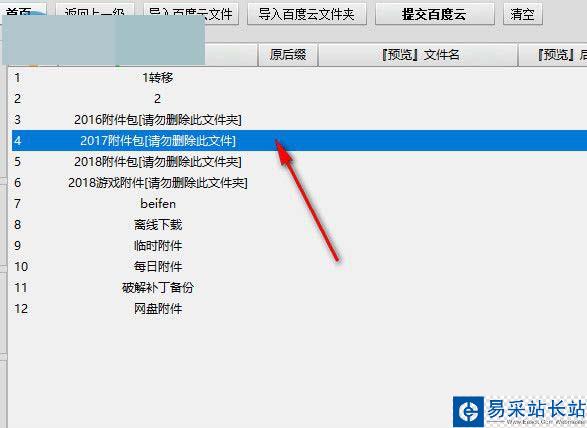Click the 清空 button
Image resolution: width=587 pixels, height=428 pixels.
522,14
